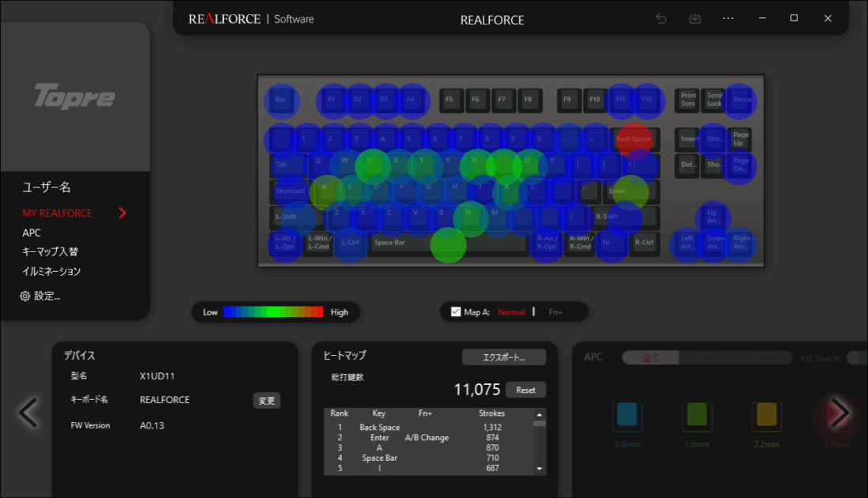Select the R-Shift key

click(x=626, y=217)
